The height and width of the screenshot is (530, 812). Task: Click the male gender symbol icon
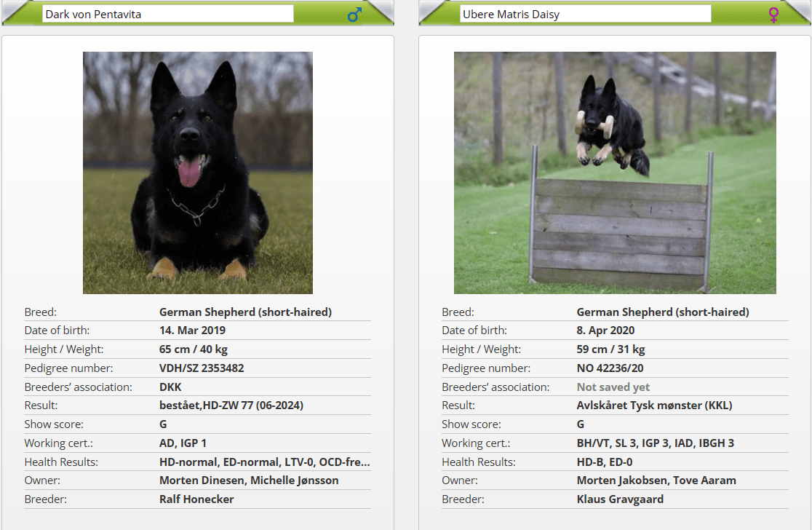point(354,15)
